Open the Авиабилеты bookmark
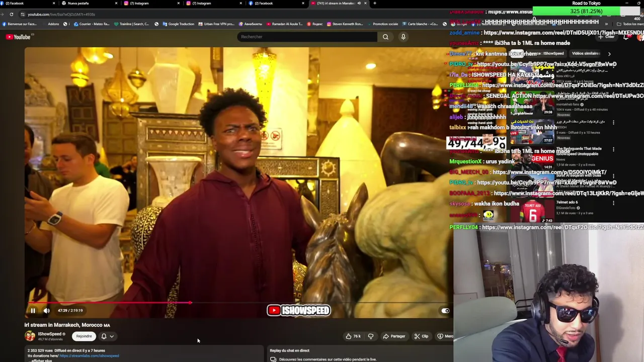This screenshot has width=644, height=362. click(251, 24)
